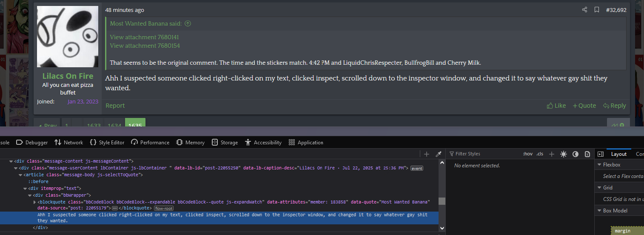
Task: Click Most Wanted Banana said link
Action: tap(146, 23)
